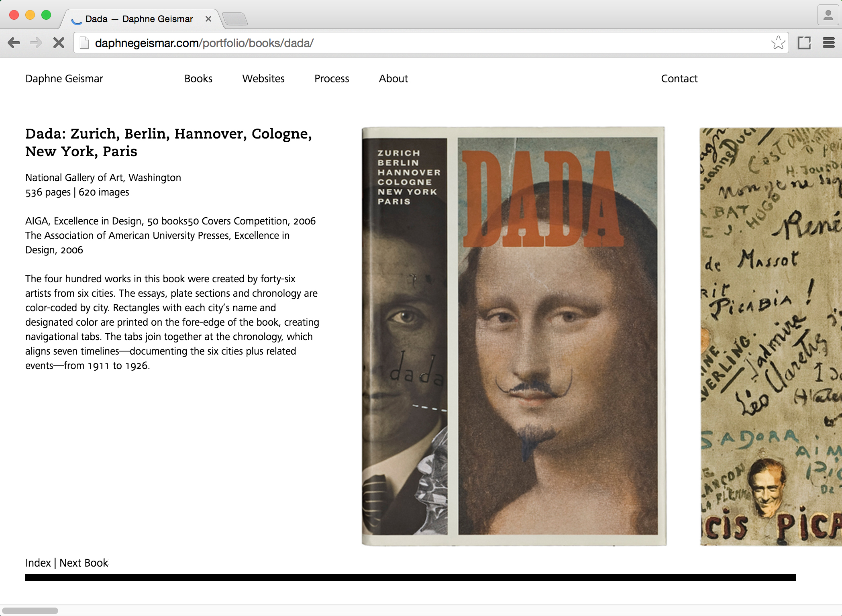Click the Dada book cover image
The image size is (842, 616).
(514, 337)
